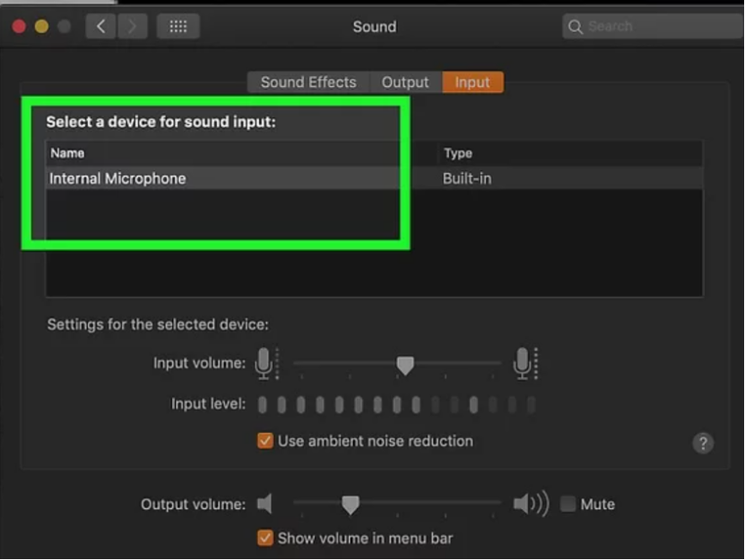Switch to the Sound Effects tab

(308, 82)
